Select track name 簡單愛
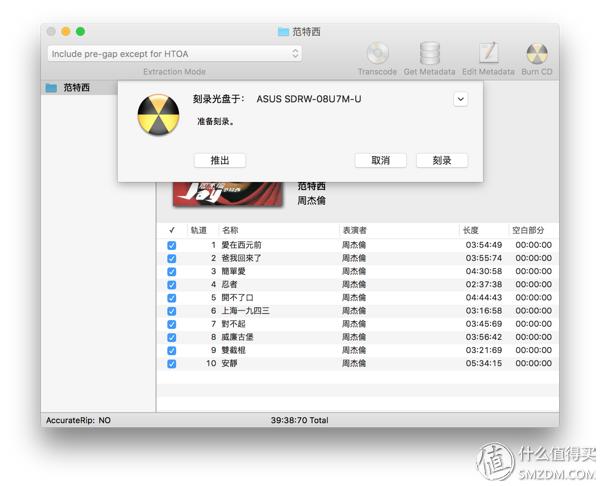 point(233,271)
